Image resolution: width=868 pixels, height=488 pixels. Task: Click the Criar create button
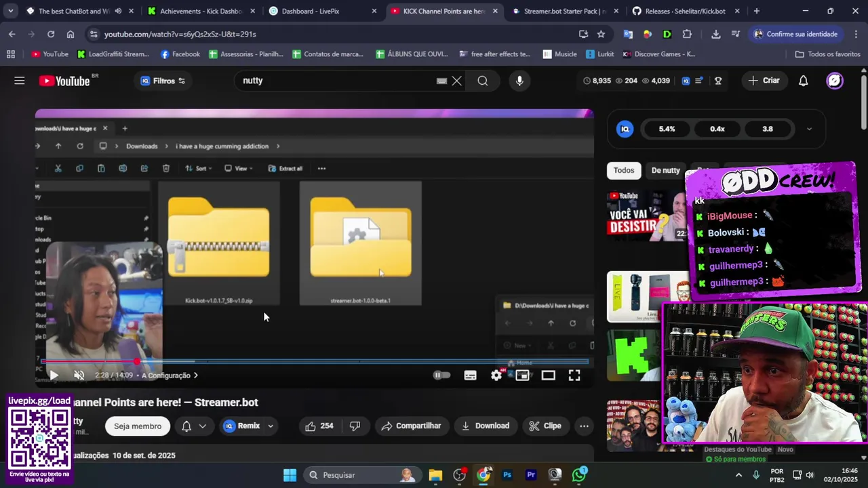click(x=764, y=81)
